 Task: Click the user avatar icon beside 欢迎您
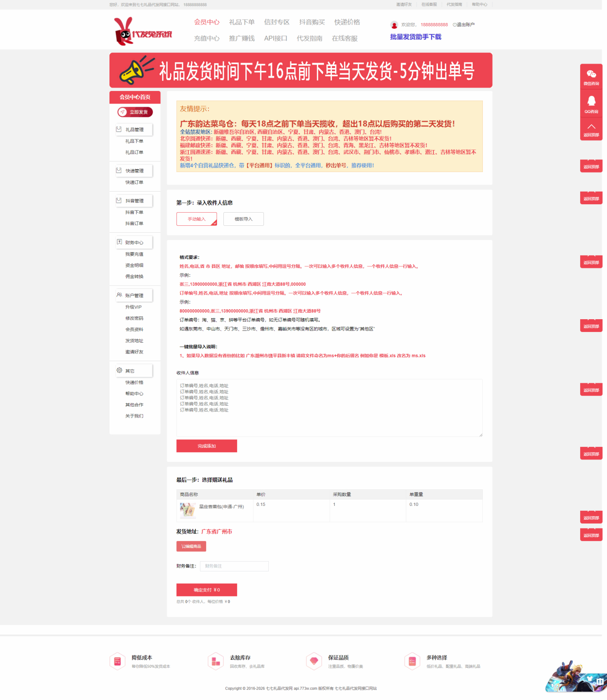(x=394, y=25)
